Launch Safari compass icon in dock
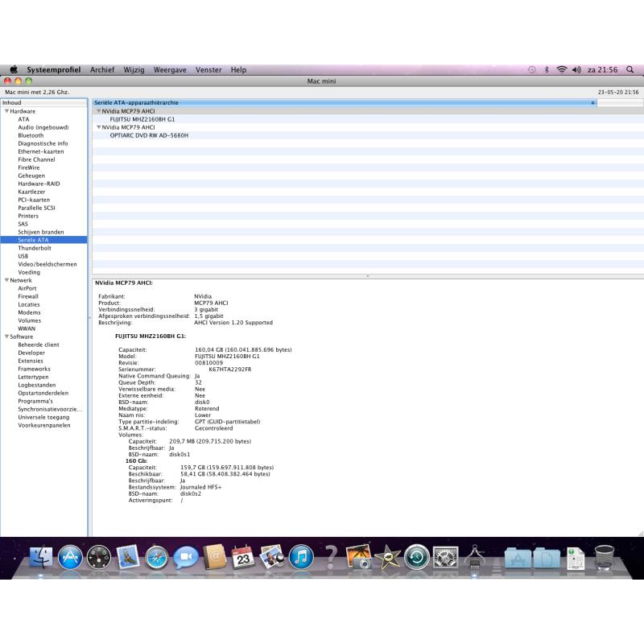This screenshot has height=644, width=644. coord(156,557)
